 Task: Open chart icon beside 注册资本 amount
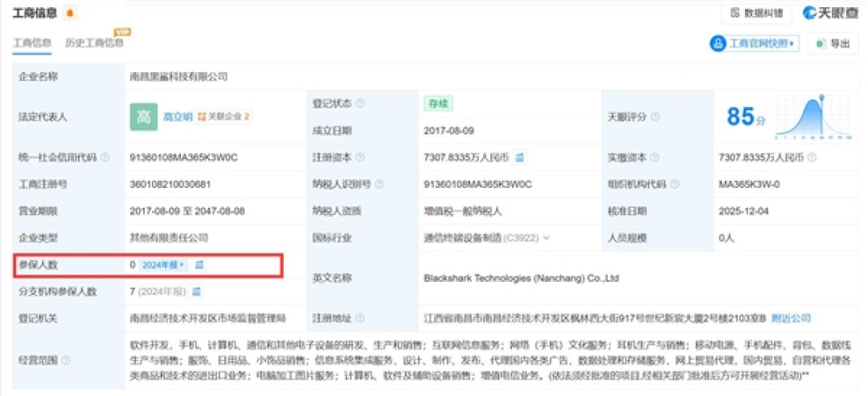pos(519,157)
